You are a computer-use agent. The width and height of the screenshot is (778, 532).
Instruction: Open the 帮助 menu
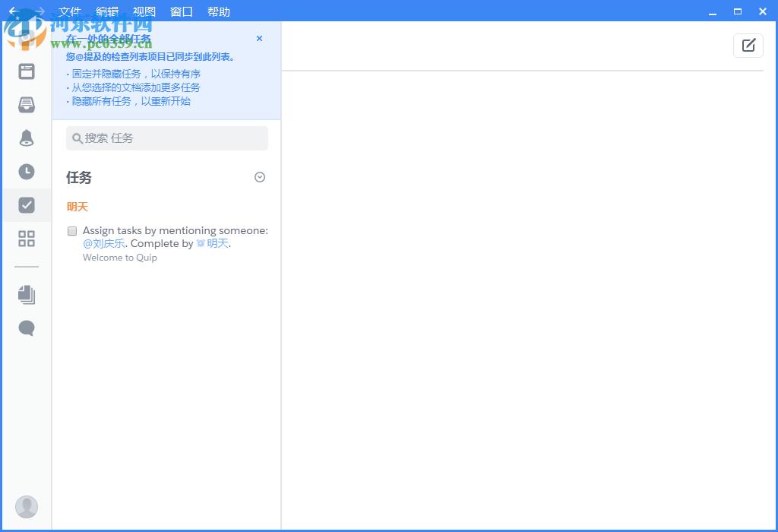pyautogui.click(x=219, y=11)
